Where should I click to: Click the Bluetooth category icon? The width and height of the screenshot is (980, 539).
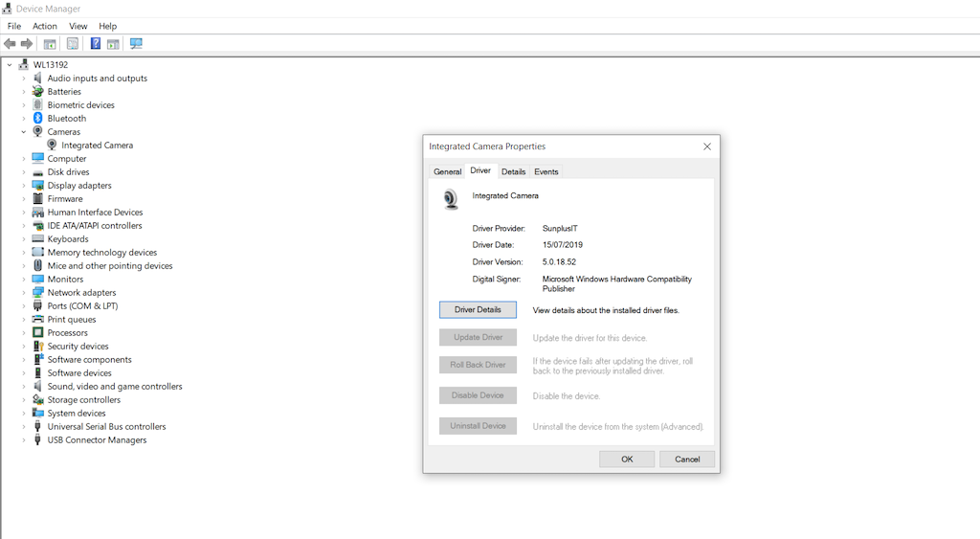pyautogui.click(x=38, y=119)
